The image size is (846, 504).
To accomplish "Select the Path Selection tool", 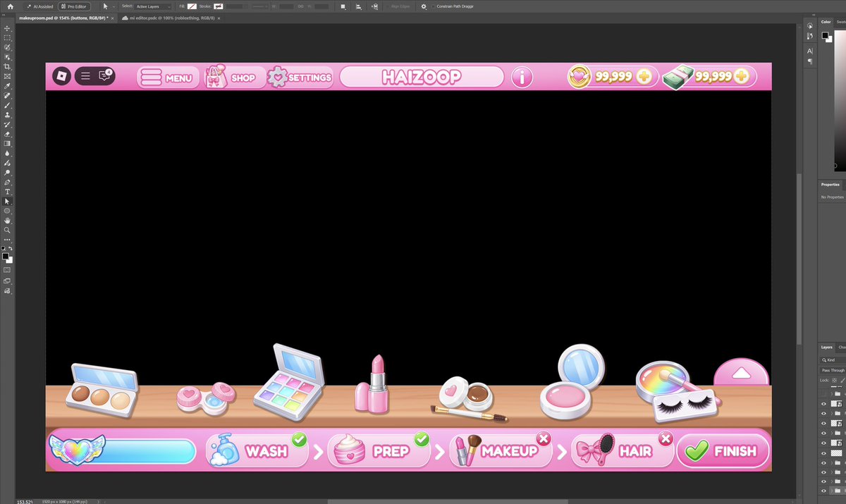I will coord(7,201).
